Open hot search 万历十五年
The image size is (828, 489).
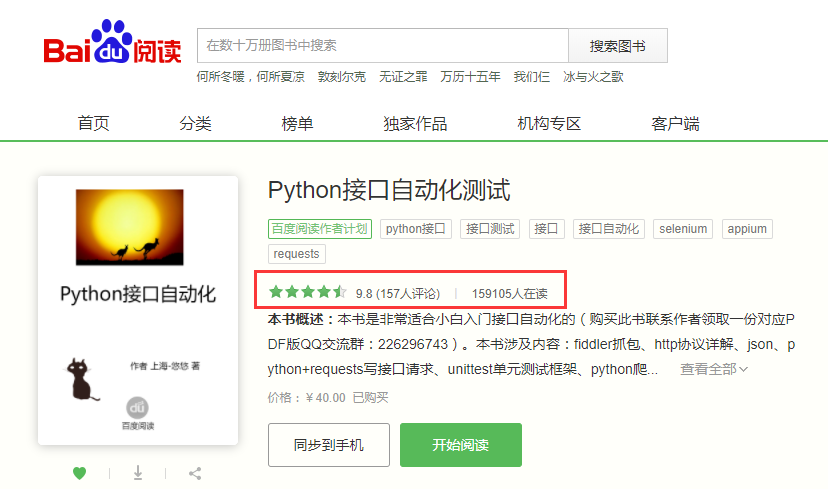click(x=471, y=77)
